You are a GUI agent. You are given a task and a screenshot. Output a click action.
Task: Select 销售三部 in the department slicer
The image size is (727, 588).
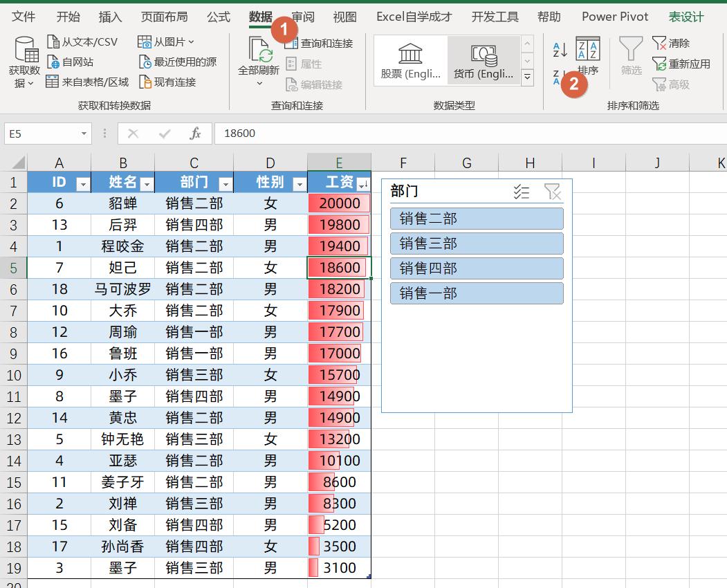point(476,243)
